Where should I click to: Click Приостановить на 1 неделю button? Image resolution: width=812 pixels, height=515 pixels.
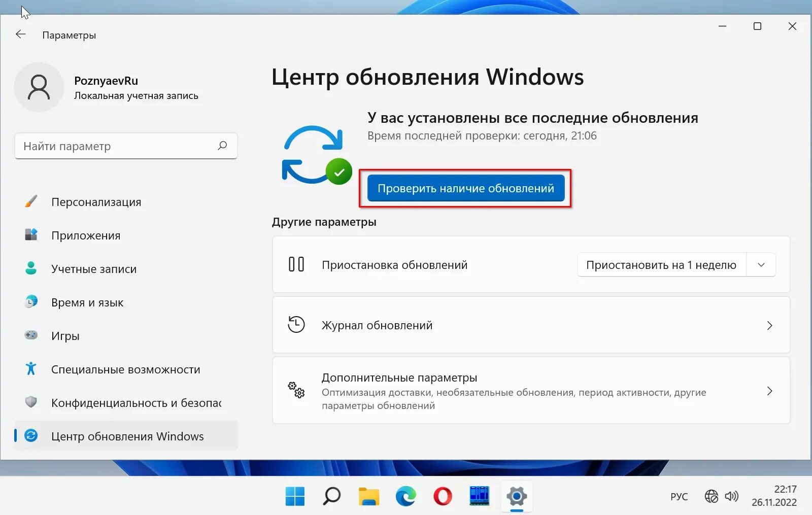click(661, 265)
